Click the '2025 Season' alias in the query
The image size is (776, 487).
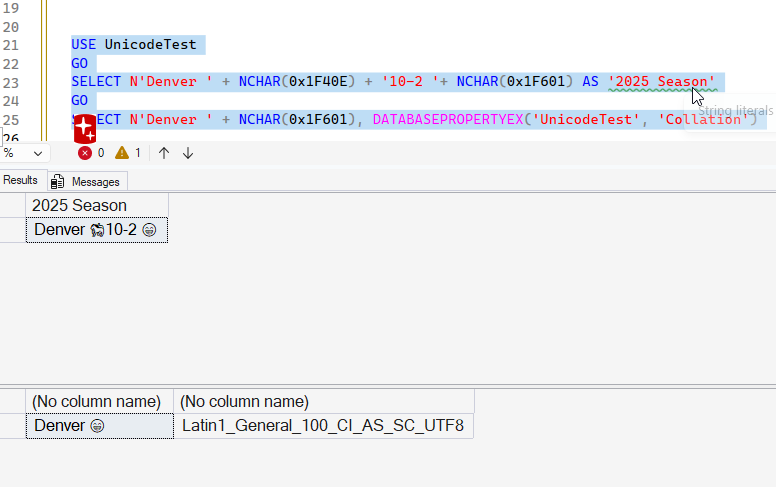pyautogui.click(x=661, y=81)
